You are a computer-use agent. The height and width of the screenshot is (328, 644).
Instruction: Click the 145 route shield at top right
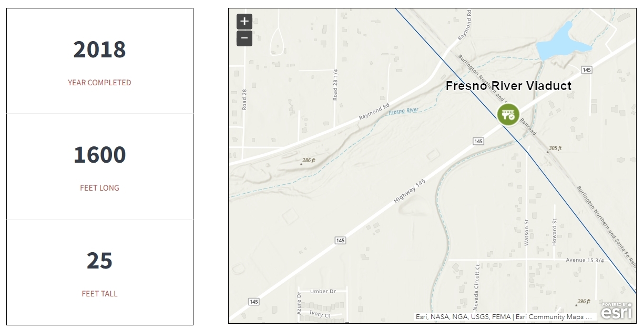pyautogui.click(x=587, y=70)
